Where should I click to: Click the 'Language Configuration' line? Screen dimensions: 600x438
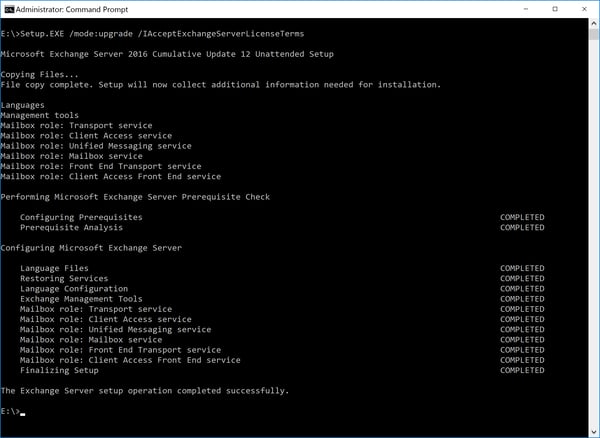pos(74,289)
